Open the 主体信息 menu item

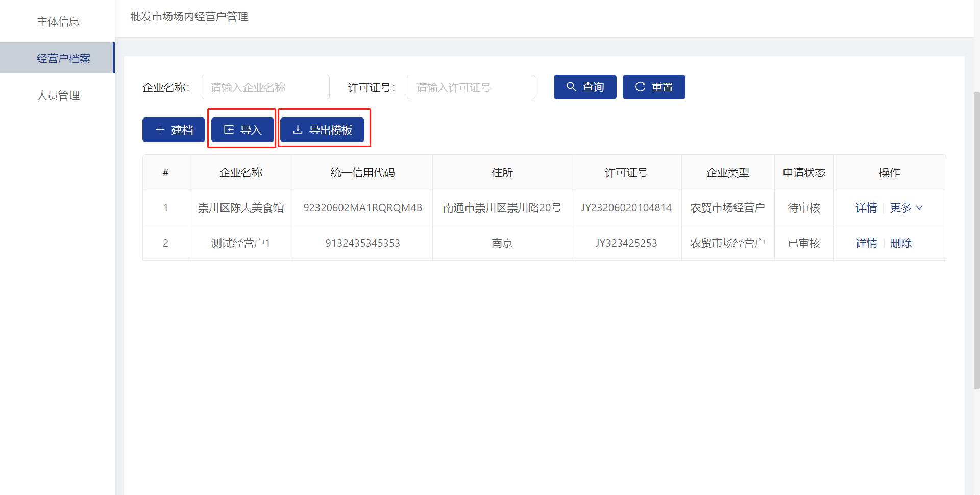point(58,21)
